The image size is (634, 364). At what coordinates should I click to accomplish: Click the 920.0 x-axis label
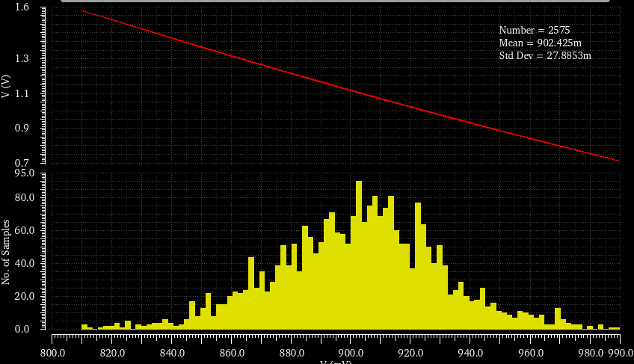411,353
